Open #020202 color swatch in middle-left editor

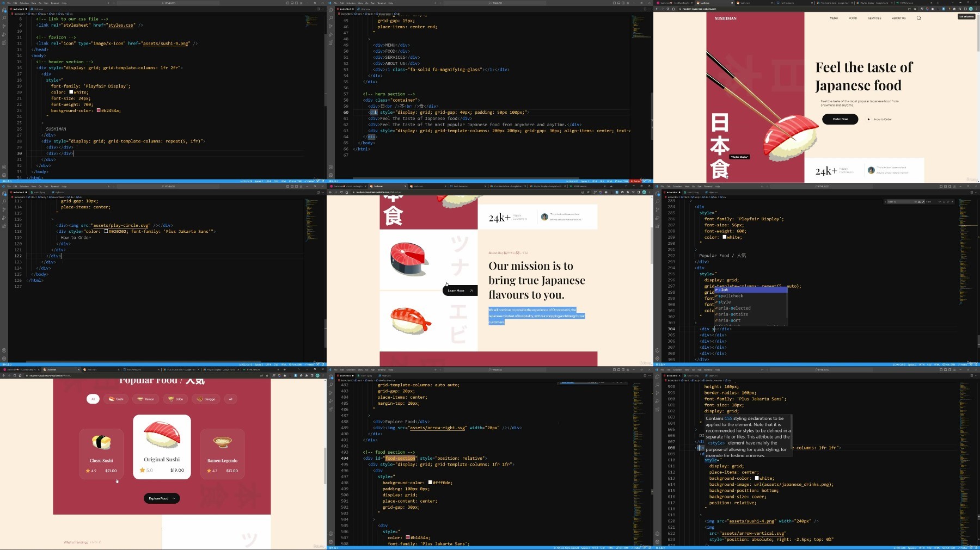click(x=106, y=231)
